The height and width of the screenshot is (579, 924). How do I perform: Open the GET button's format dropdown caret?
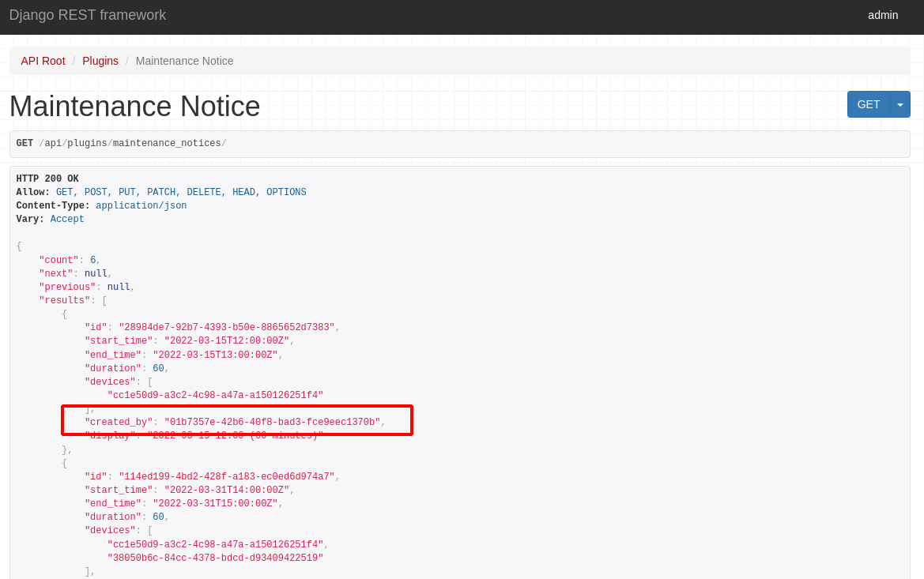[900, 103]
